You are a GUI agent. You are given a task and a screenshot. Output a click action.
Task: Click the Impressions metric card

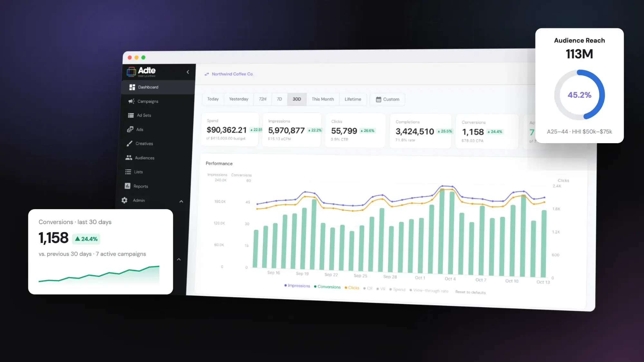[292, 130]
